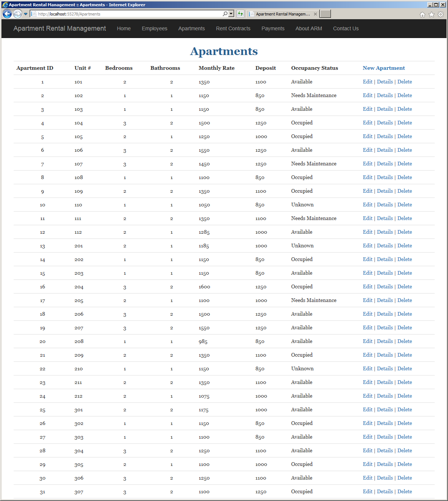This screenshot has width=448, height=501.
Task: Click the localhost URL address field
Action: (129, 14)
